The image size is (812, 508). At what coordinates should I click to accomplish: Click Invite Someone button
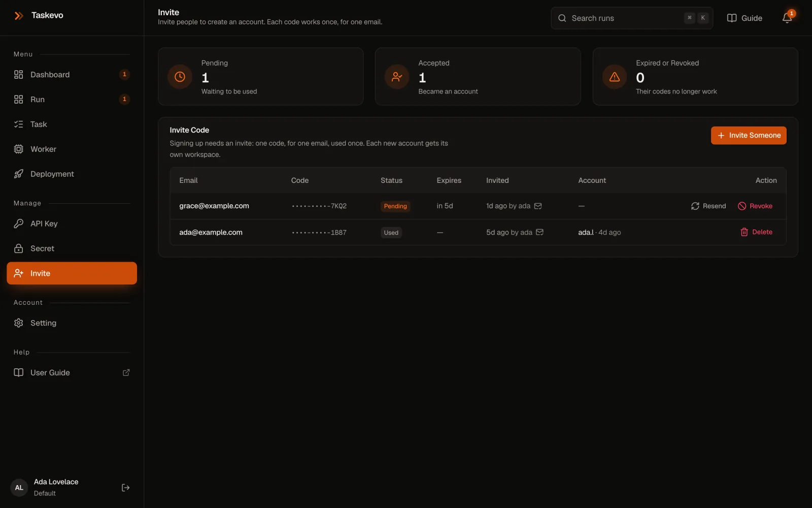pos(749,136)
